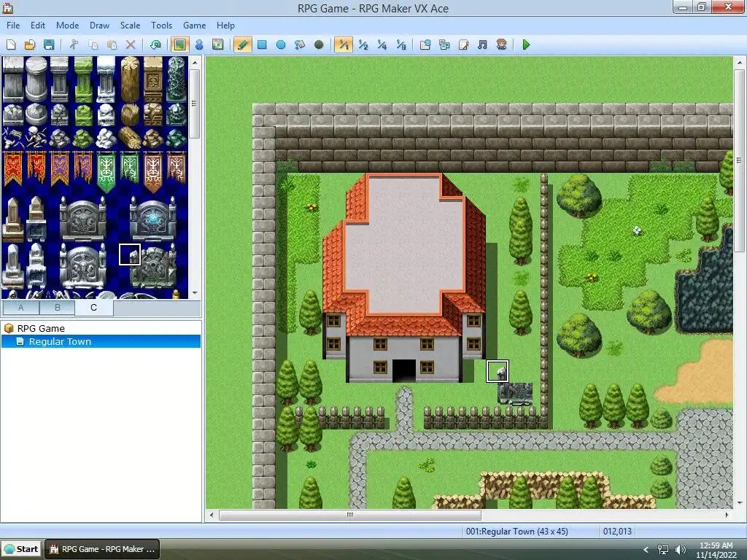
Task: Pick the glowing blue stone monument tile
Action: (153, 219)
